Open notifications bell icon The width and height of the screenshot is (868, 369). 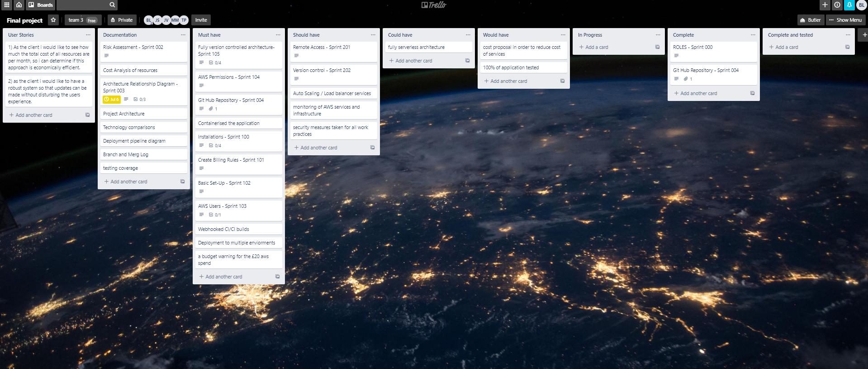849,5
